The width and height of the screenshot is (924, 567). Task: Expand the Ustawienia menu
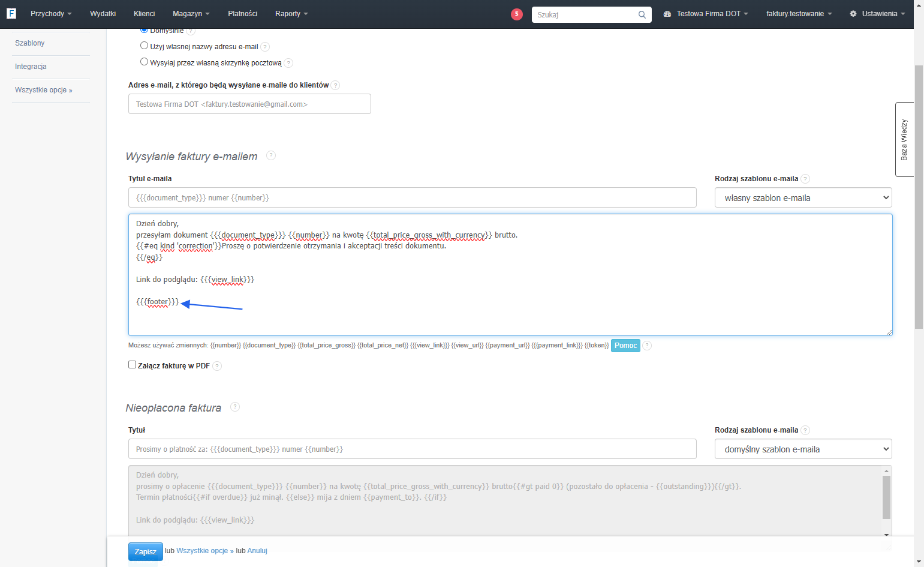tap(877, 14)
